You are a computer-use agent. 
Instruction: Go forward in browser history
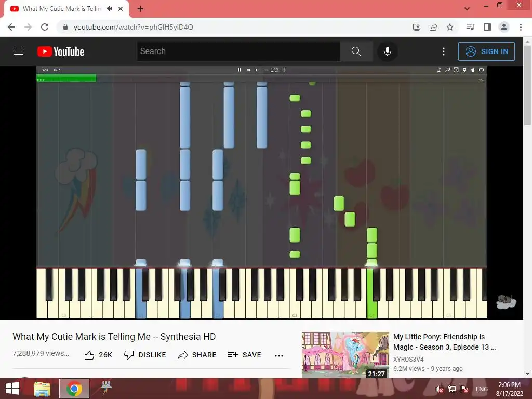pyautogui.click(x=28, y=27)
